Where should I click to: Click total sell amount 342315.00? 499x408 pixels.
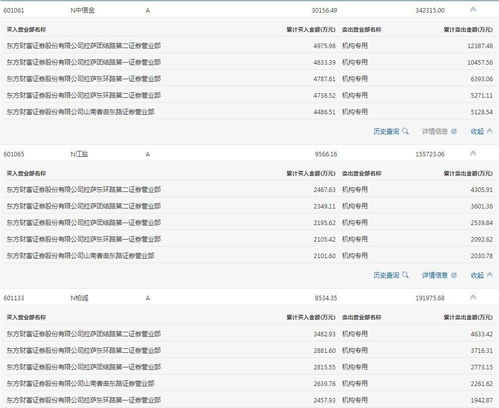[x=430, y=10]
